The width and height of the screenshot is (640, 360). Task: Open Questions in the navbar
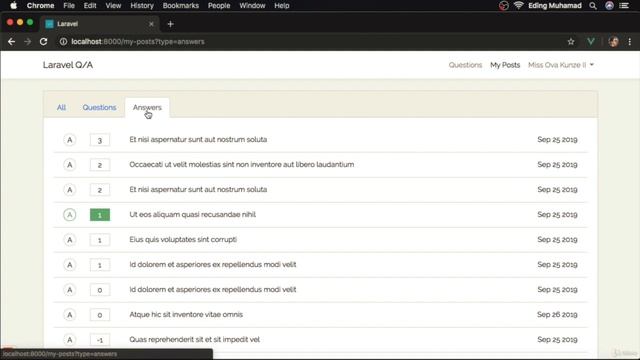coord(465,65)
